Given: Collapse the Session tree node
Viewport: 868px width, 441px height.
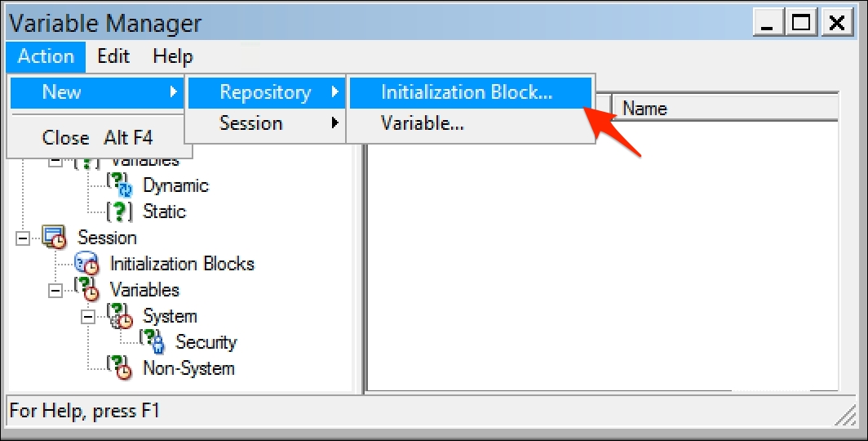Looking at the screenshot, I should coord(23,238).
